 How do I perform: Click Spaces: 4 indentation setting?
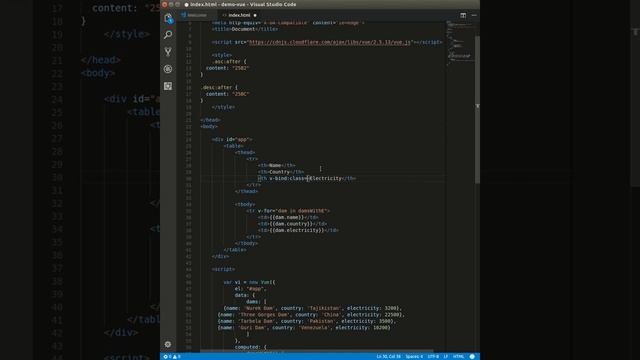pos(414,356)
